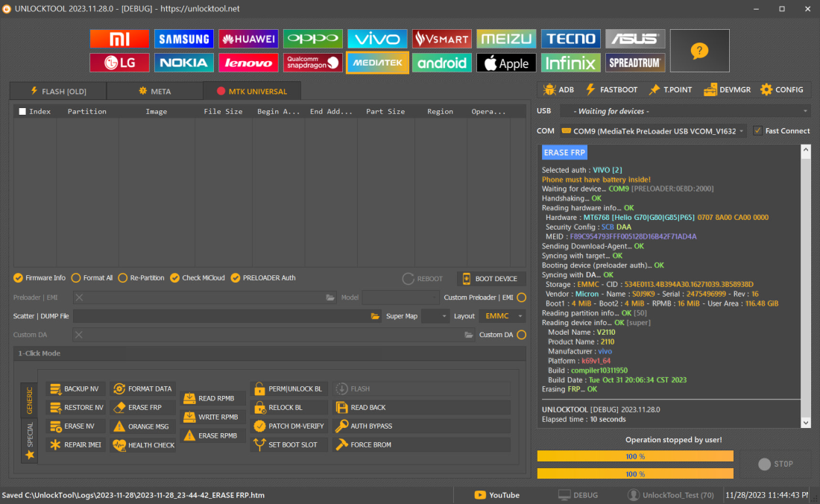Choose the Samsung brand icon
Image resolution: width=820 pixels, height=504 pixels.
point(184,39)
